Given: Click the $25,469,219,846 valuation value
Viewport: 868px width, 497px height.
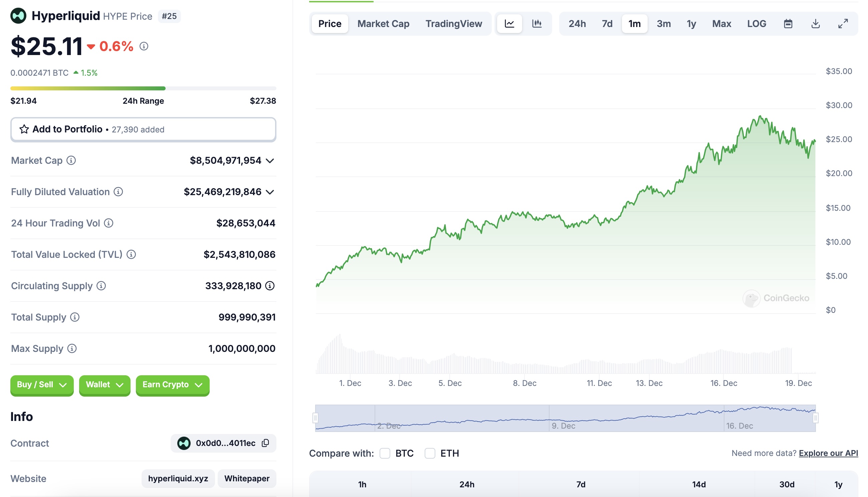Looking at the screenshot, I should tap(222, 192).
